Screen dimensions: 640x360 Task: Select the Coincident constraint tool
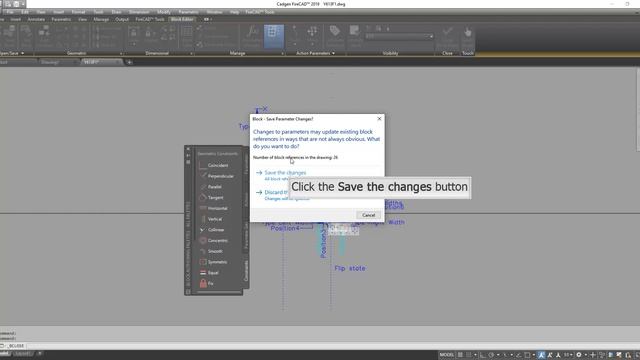click(x=214, y=165)
